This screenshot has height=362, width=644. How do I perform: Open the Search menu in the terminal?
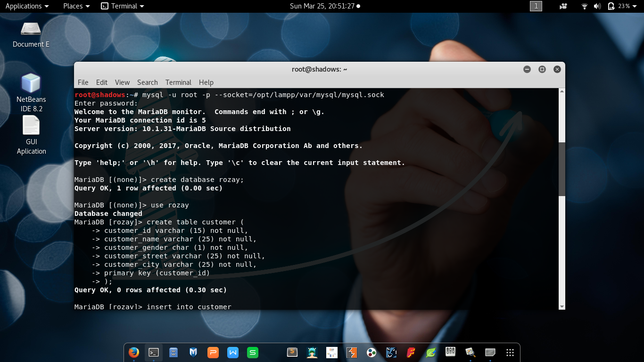147,82
